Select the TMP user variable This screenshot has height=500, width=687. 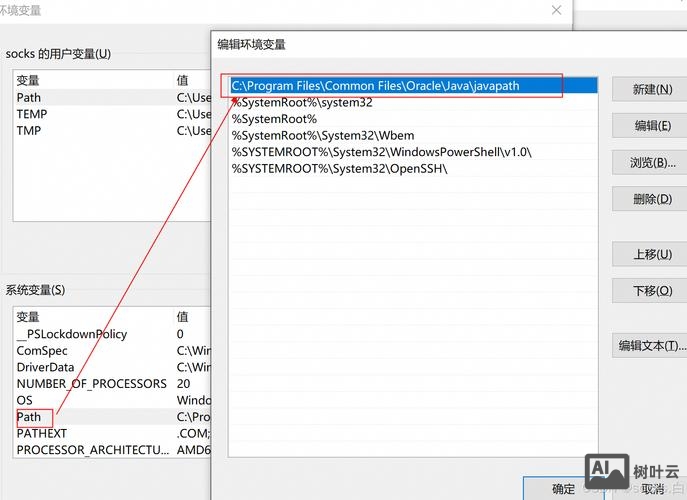(x=29, y=130)
